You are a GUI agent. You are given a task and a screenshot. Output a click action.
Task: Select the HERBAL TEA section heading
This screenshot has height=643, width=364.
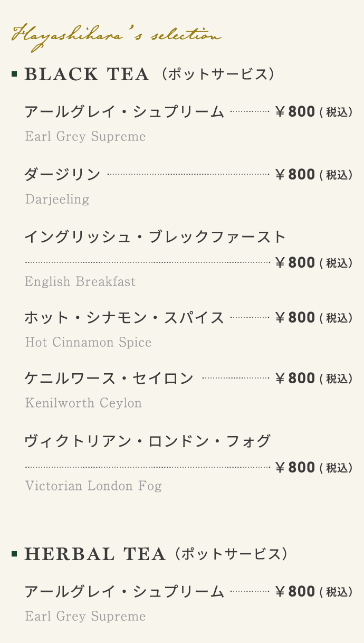coord(95,554)
